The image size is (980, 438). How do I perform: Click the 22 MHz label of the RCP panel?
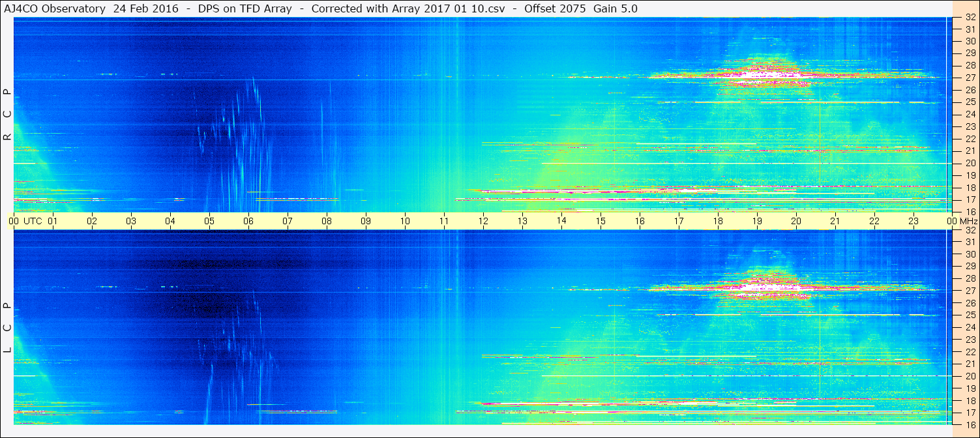pyautogui.click(x=970, y=139)
